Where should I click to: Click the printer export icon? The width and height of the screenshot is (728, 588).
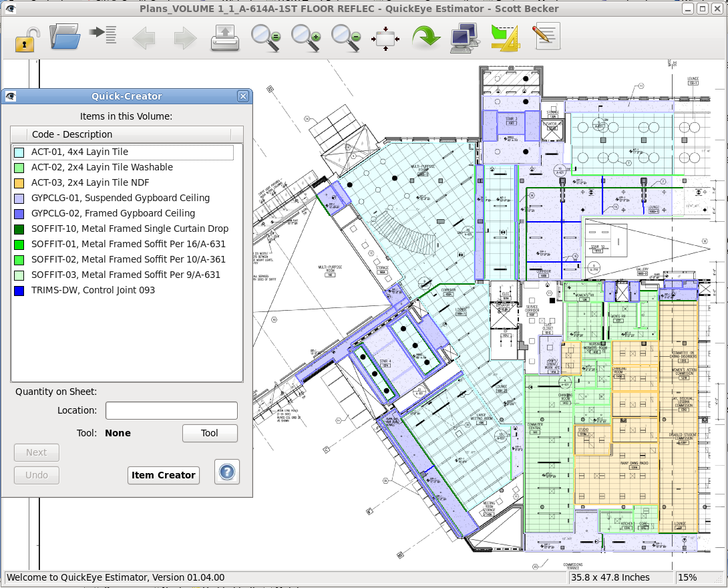click(x=225, y=37)
